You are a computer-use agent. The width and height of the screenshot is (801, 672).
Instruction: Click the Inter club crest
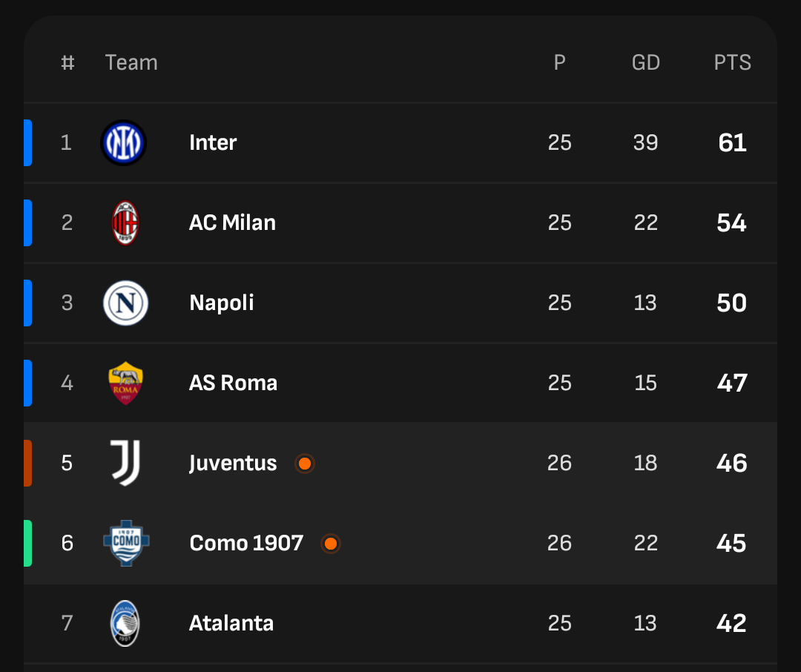tap(124, 142)
